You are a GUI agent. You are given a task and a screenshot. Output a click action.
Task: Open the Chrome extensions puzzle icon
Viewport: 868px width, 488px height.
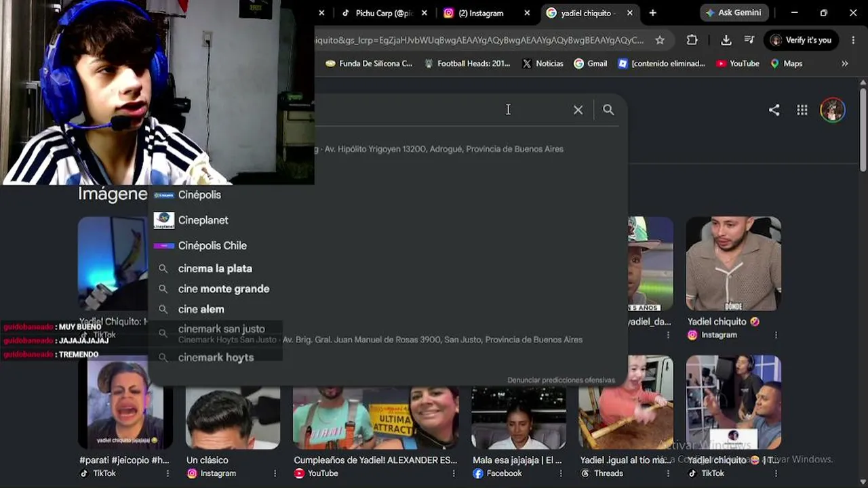tap(692, 40)
